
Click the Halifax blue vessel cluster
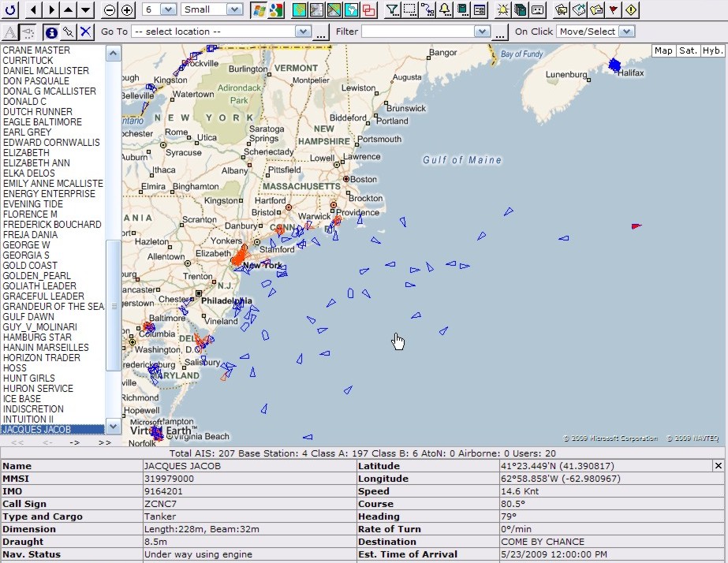pyautogui.click(x=614, y=65)
